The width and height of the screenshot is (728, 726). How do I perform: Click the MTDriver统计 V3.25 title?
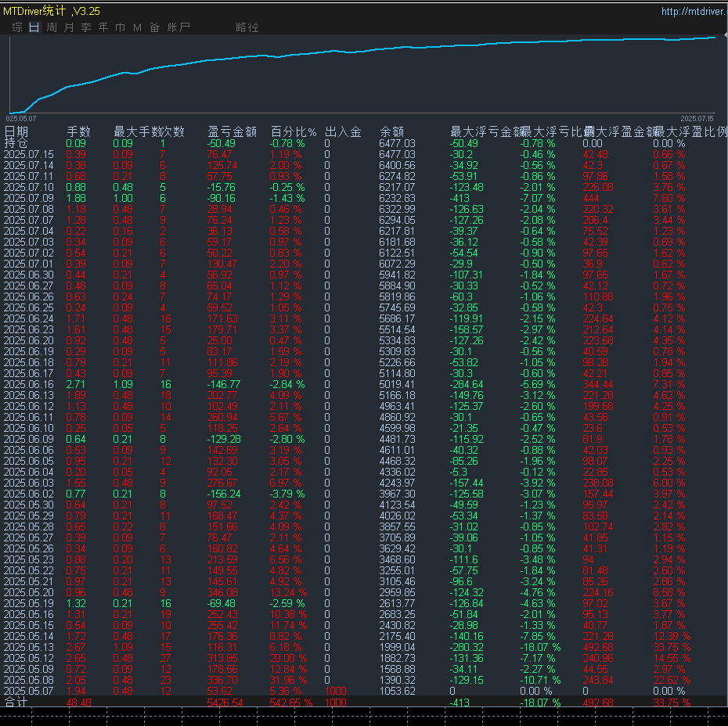52,11
